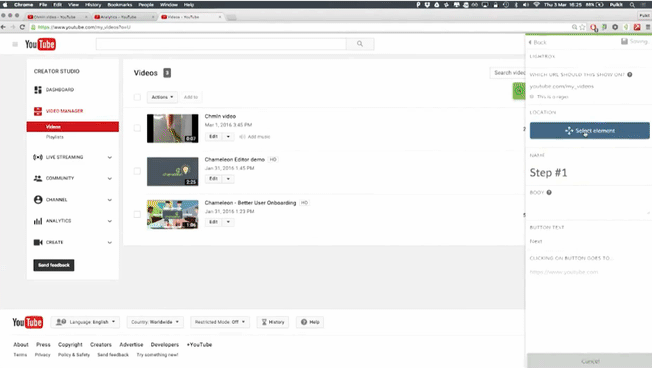Open the Chrome menu in menu bar
The width and height of the screenshot is (652, 368).
23,5
